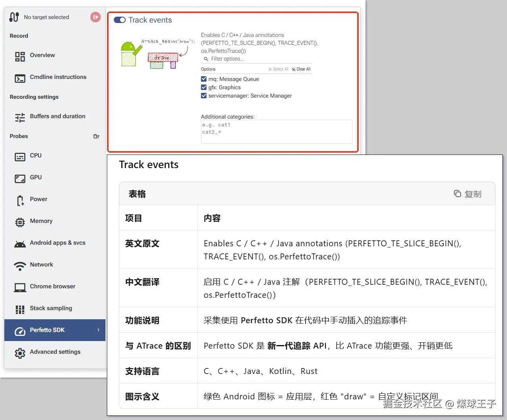Click the Track events heading above table
This screenshot has height=420, width=507.
tap(149, 165)
